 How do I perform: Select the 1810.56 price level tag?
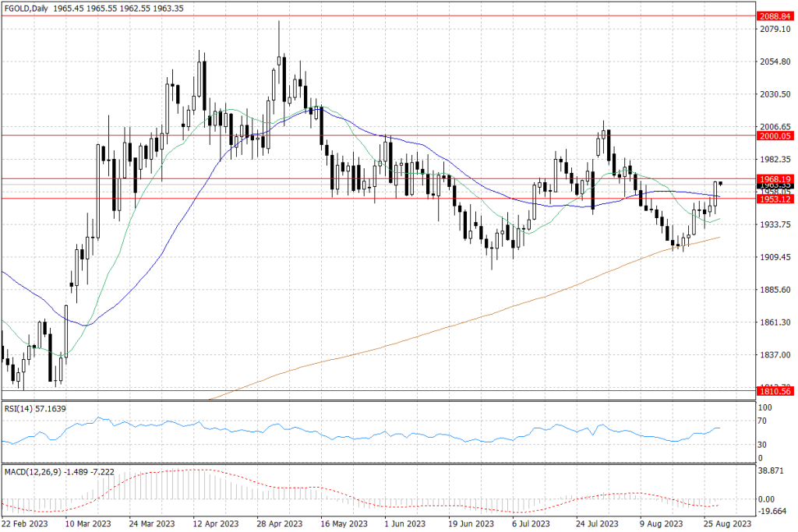pyautogui.click(x=775, y=391)
